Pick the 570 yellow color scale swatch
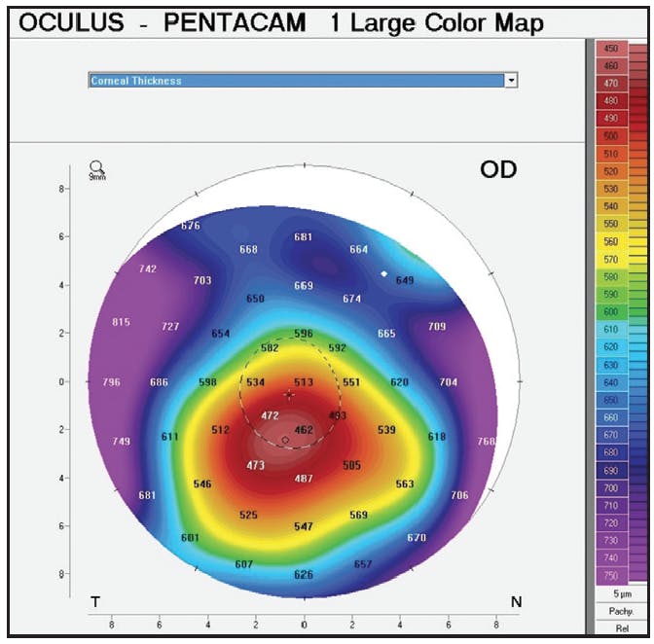The height and width of the screenshot is (644, 654). (x=611, y=260)
